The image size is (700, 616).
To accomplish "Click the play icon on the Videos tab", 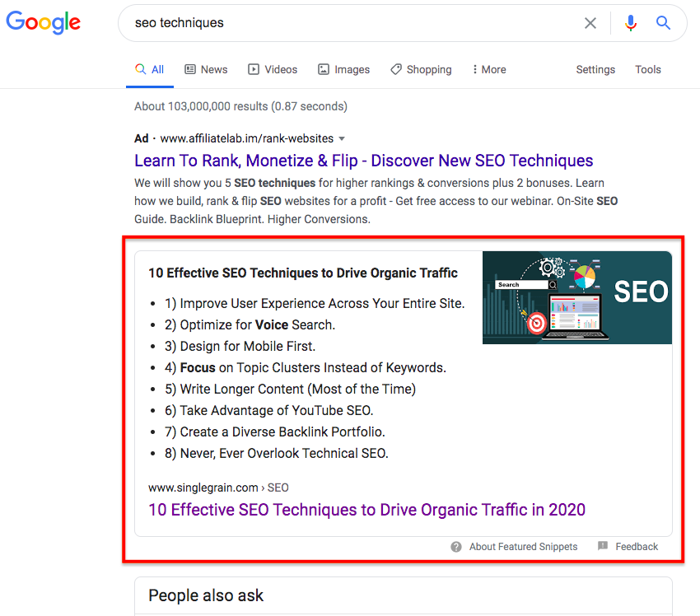I will pyautogui.click(x=254, y=69).
